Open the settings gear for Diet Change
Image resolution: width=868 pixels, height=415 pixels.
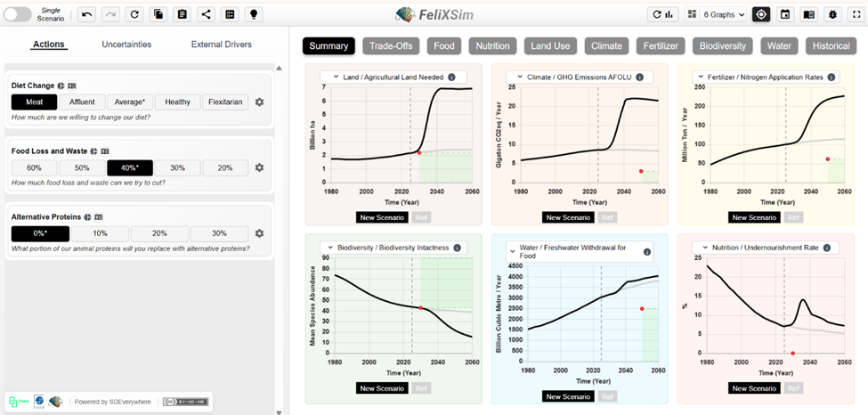click(259, 102)
